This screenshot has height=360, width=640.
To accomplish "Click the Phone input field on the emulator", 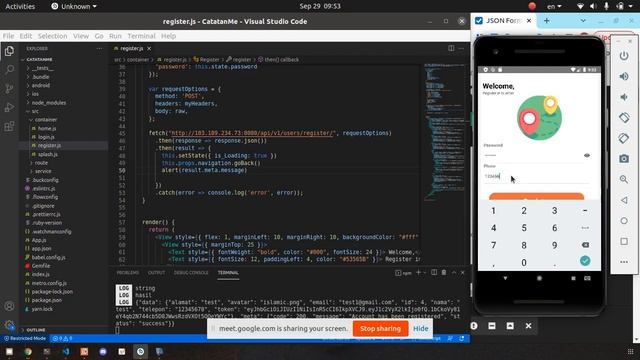I will tap(536, 176).
